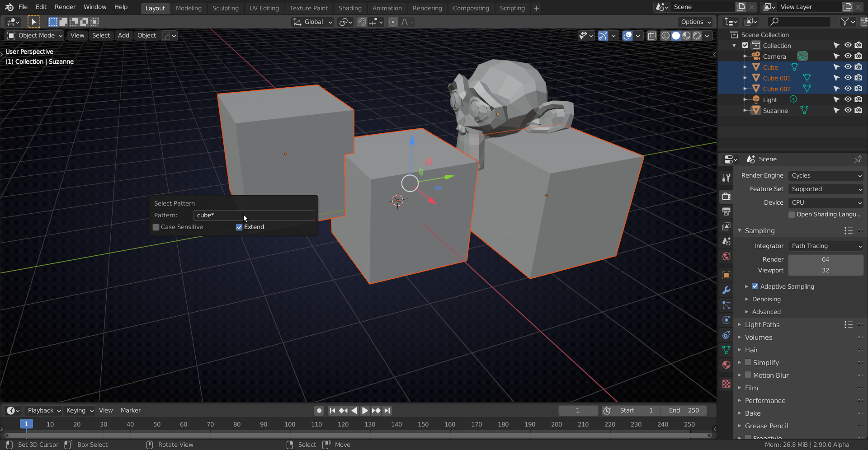Enable the Case Sensitive checkbox
This screenshot has height=450, width=868.
pyautogui.click(x=156, y=227)
